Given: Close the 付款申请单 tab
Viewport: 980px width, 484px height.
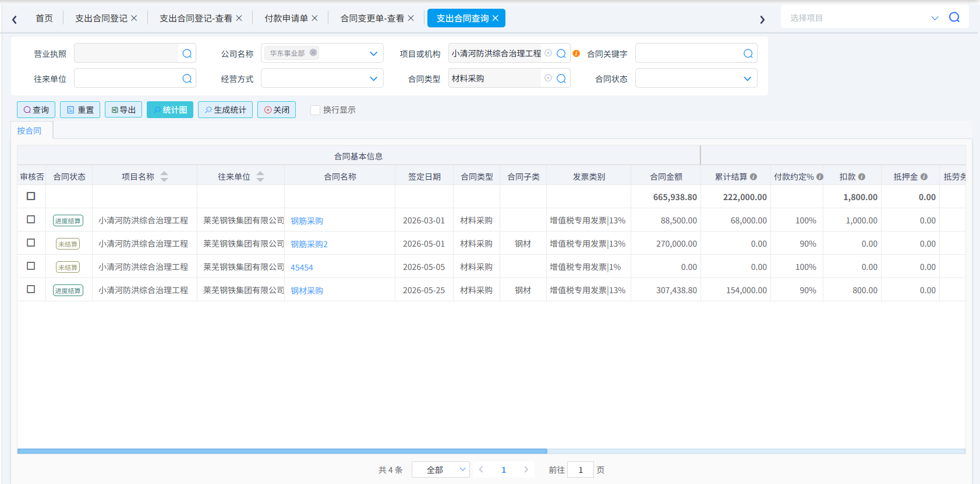Looking at the screenshot, I should pos(314,18).
